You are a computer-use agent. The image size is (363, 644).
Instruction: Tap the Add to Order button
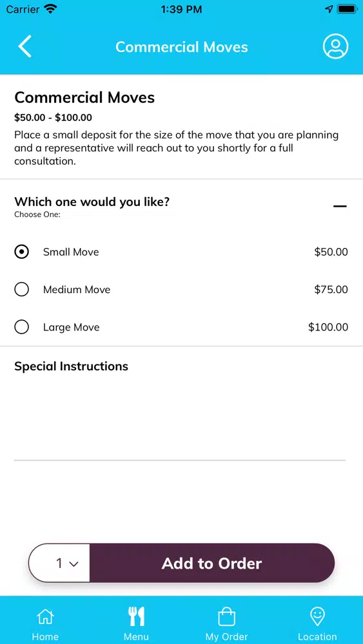(x=211, y=563)
